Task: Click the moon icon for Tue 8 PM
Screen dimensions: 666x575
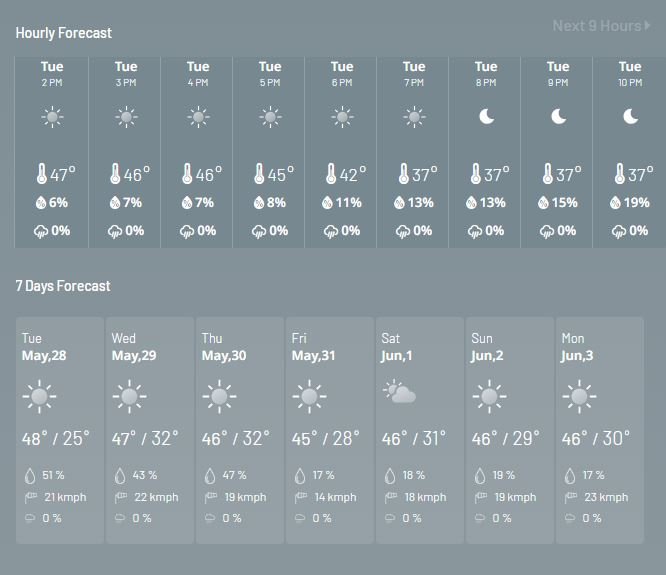Action: (486, 116)
